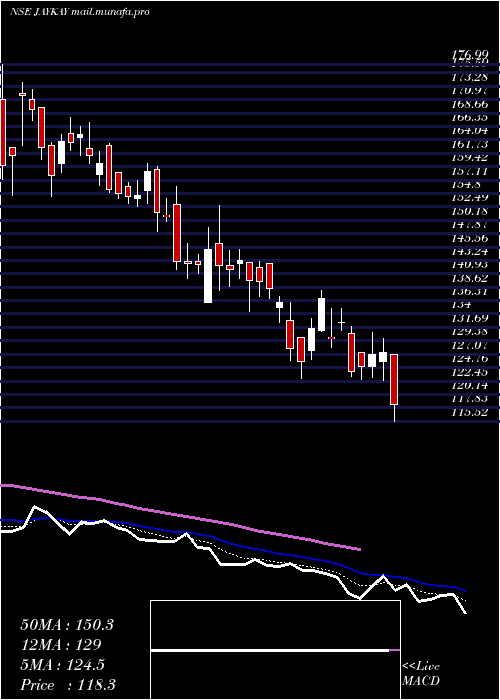Click the 120.14 price axis label
The image size is (500, 700).
click(x=470, y=385)
